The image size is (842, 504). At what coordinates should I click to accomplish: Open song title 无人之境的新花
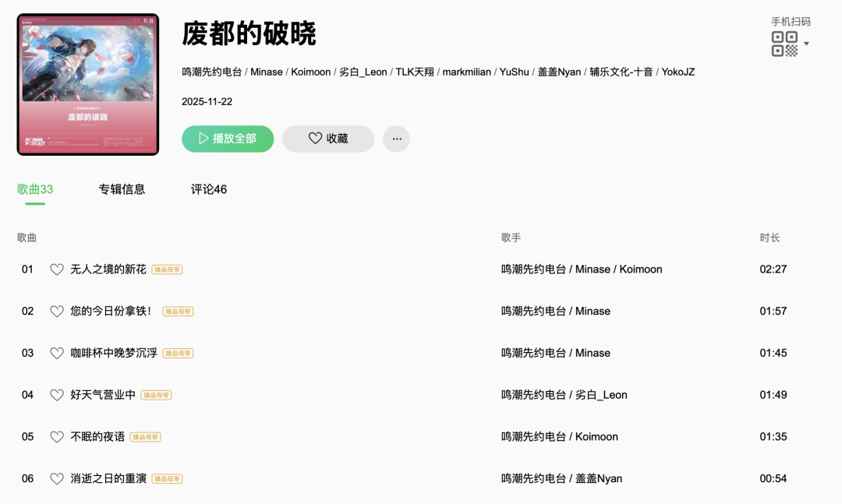(108, 270)
